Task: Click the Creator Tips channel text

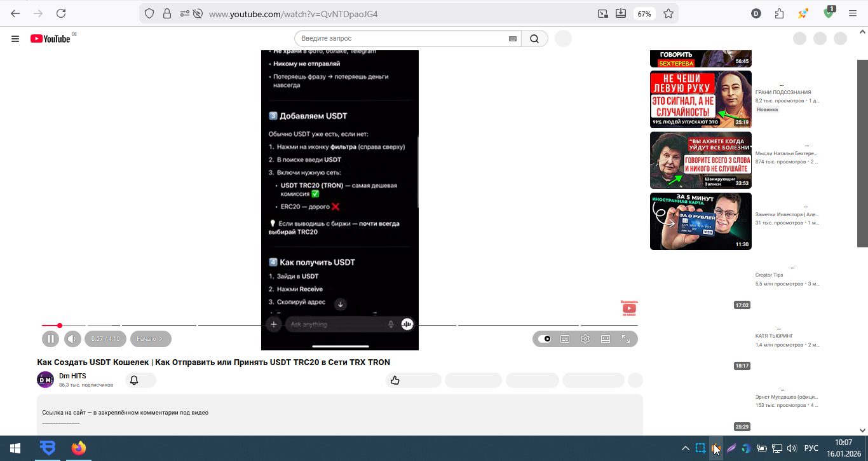Action: (x=769, y=275)
